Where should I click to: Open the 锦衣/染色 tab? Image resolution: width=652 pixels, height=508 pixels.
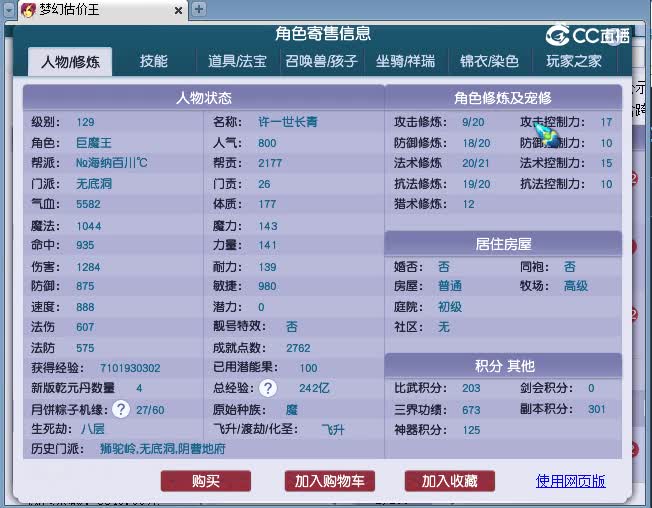tap(489, 61)
